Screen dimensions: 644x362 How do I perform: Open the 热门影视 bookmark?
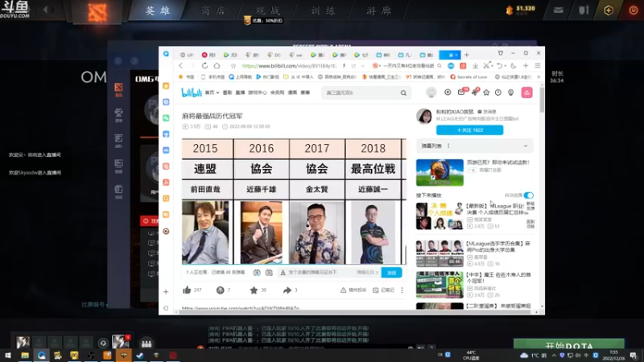(x=267, y=76)
